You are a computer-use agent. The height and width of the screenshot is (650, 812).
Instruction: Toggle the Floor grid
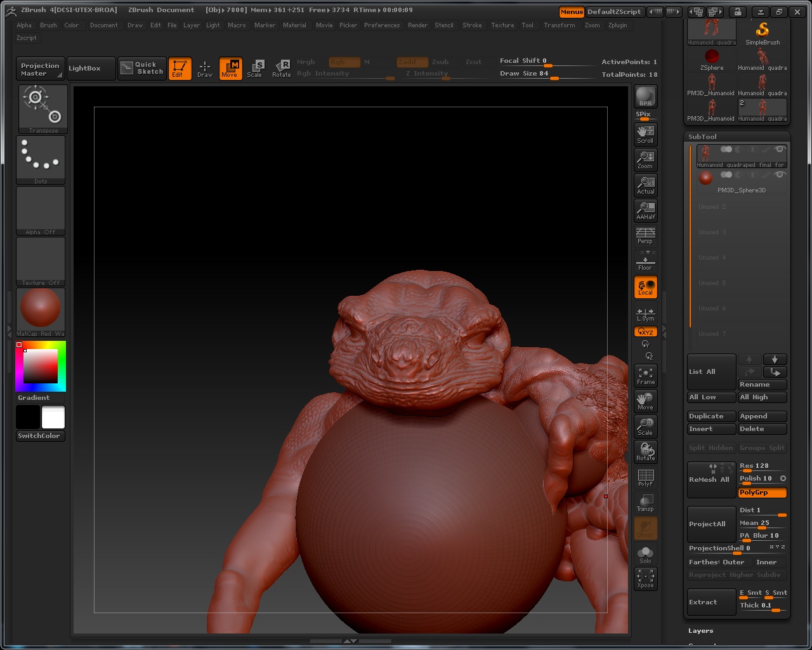pyautogui.click(x=645, y=261)
